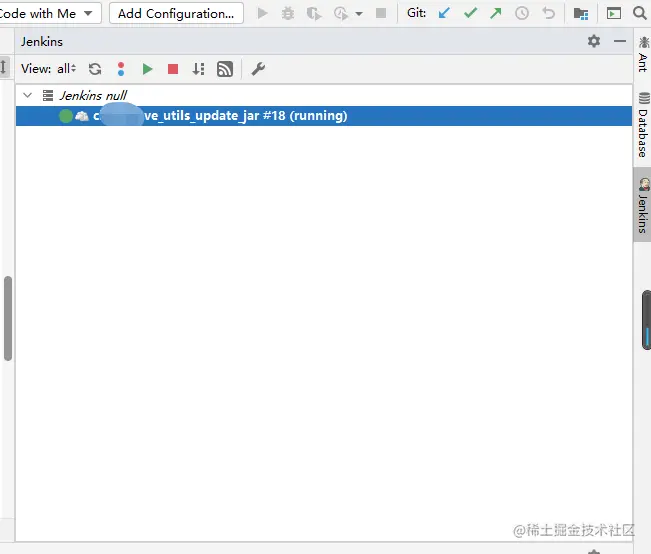Screen dimensions: 651x554
Task: Open Project Structure folder icon
Action: click(x=581, y=14)
